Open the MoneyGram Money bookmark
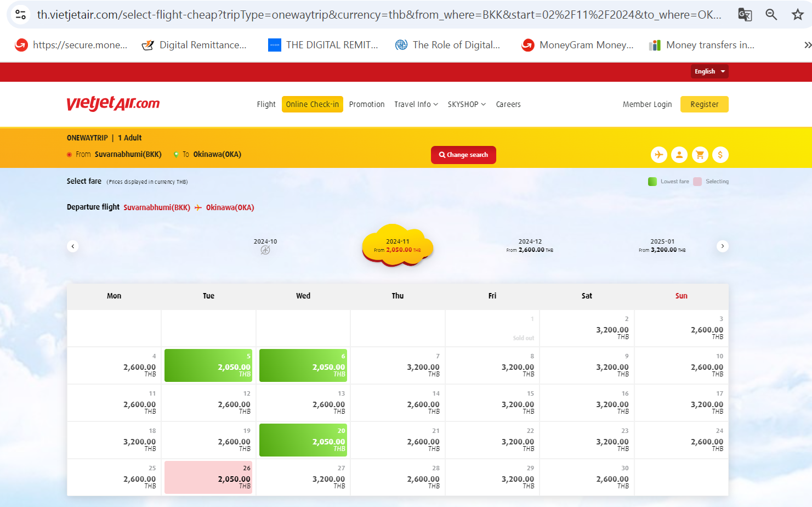 pos(577,45)
